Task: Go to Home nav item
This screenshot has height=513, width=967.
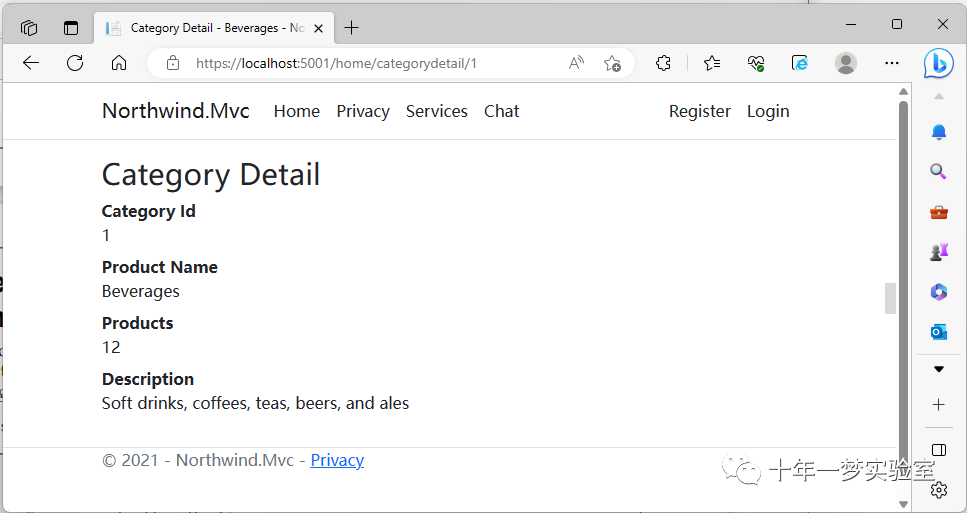Action: tap(297, 111)
